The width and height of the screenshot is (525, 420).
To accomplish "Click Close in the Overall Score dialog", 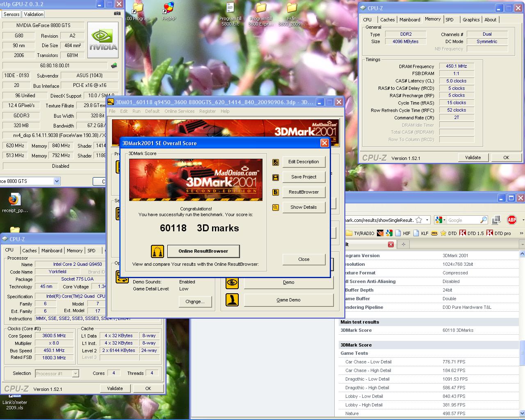I will (x=304, y=259).
